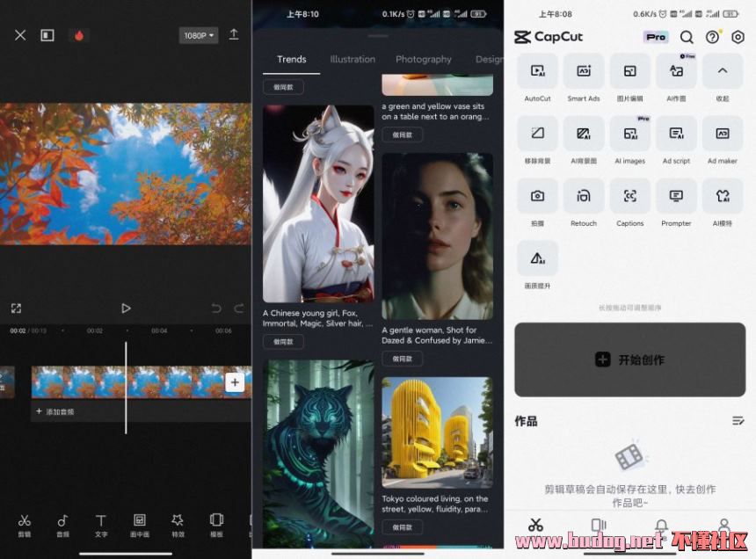Open the yellow Tokyo building thumbnail
The width and height of the screenshot is (756, 559).
pos(437,432)
